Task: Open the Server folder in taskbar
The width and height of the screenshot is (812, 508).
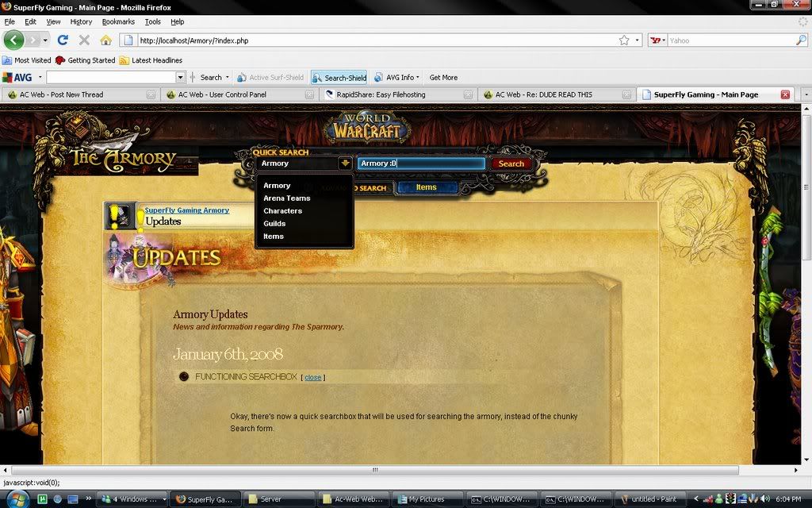Action: [x=278, y=499]
